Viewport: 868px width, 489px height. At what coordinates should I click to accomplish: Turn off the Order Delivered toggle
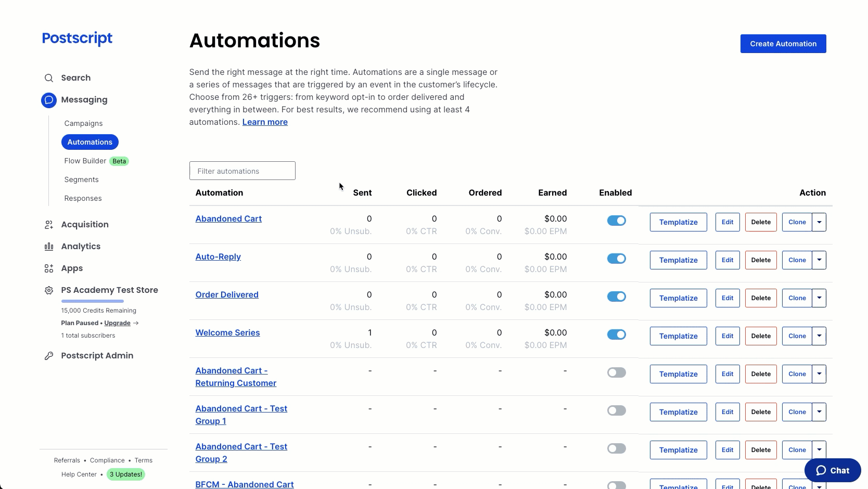[x=617, y=297]
